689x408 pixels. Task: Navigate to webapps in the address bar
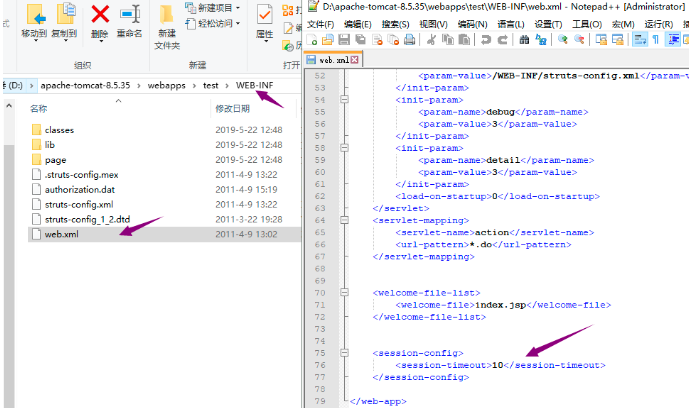pos(167,86)
